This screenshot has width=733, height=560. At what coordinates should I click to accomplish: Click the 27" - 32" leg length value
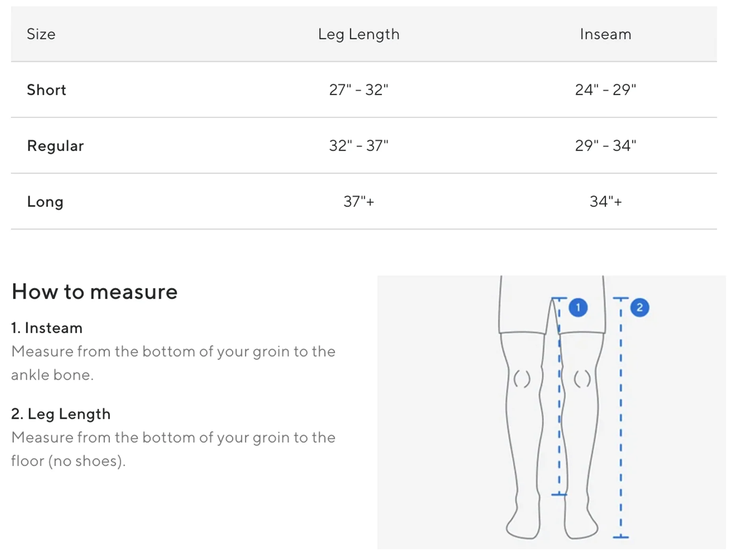pyautogui.click(x=359, y=90)
